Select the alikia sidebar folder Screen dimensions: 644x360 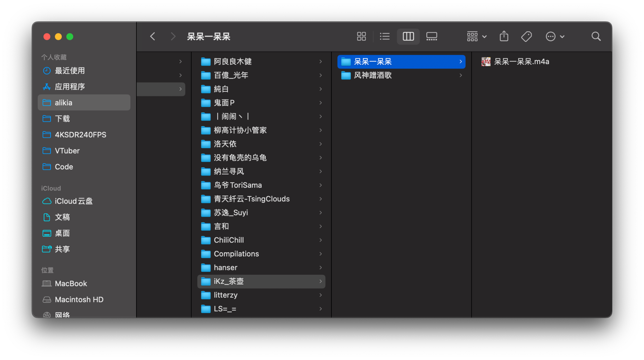tap(64, 102)
